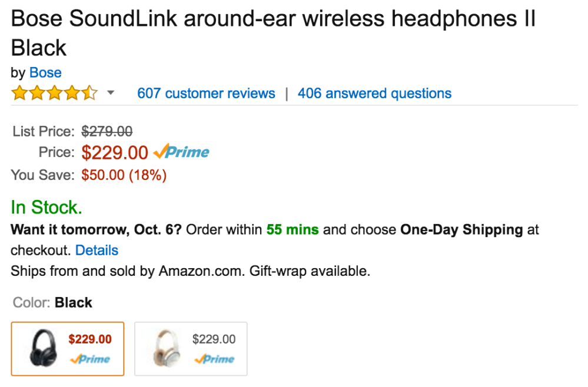Open the shipping Details link
The height and width of the screenshot is (387, 588).
point(97,250)
